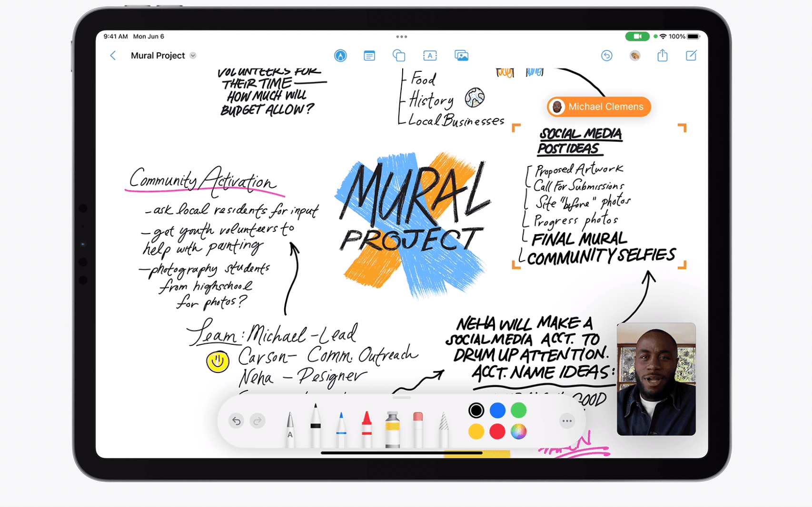
Task: Add a sticky note from the toolbar
Action: click(369, 55)
